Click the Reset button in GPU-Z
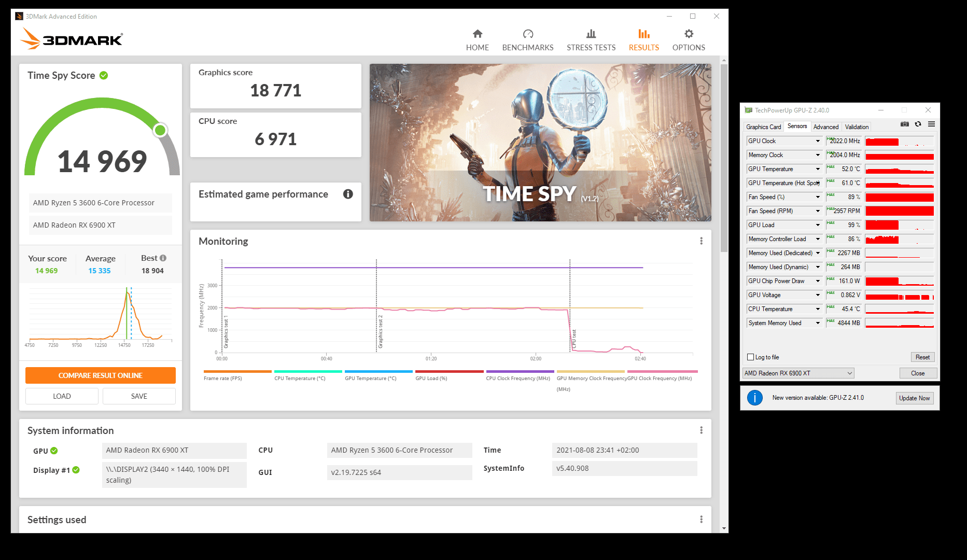The image size is (967, 560). pos(922,357)
